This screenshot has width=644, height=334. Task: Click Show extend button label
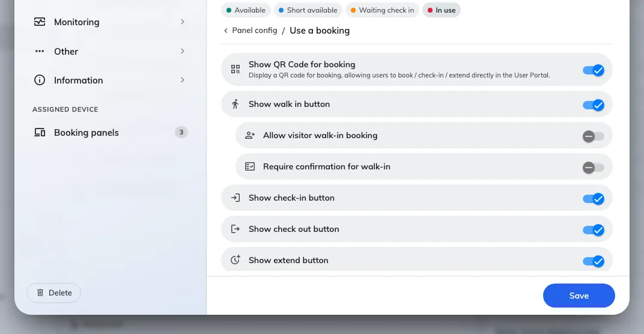(x=288, y=260)
